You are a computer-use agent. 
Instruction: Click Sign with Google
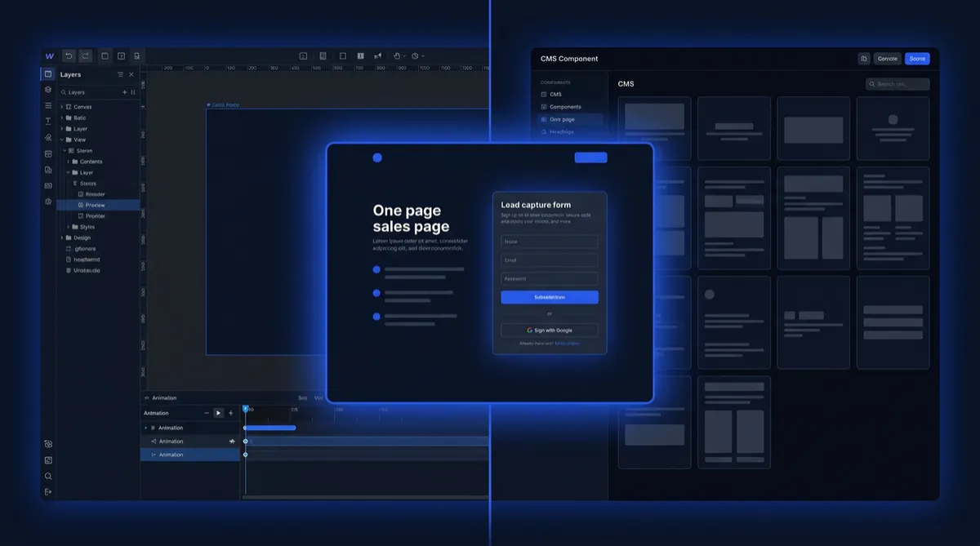tap(550, 331)
